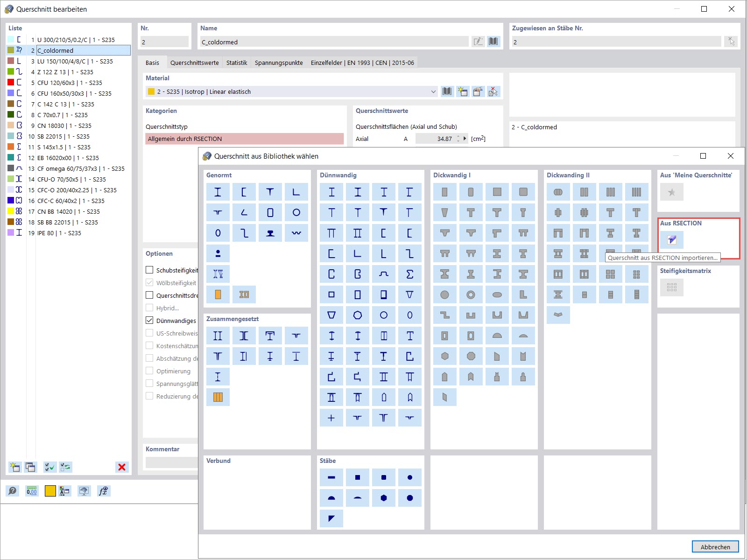Select the double rectangle in Dickwandig II
This screenshot has width=747, height=560.
click(584, 192)
